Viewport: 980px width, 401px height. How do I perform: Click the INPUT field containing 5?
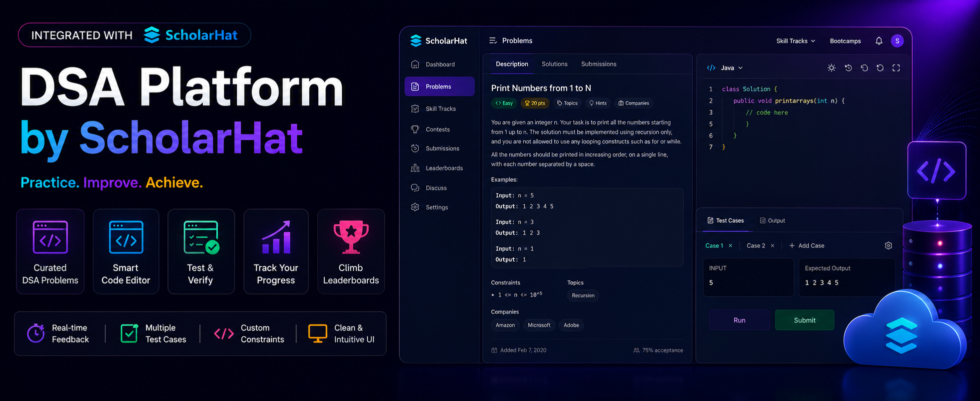tap(748, 277)
